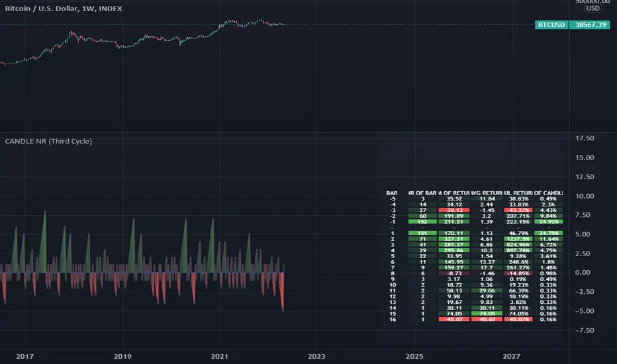The image size is (617, 364).
Task: Click the 0.00 level on indicator scale
Action: 583,272
